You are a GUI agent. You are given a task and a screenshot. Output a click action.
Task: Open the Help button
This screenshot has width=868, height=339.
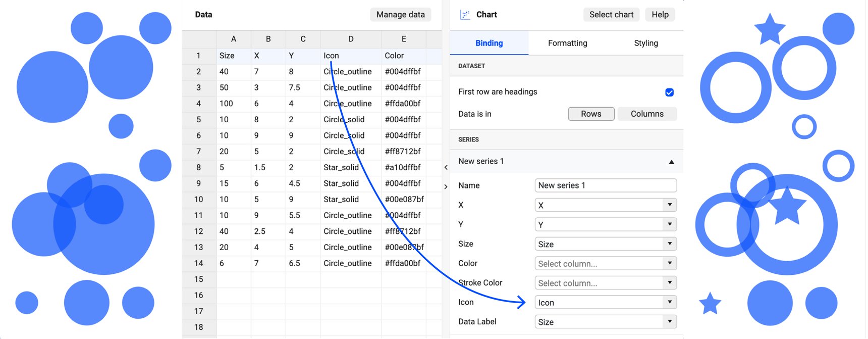[x=660, y=15]
